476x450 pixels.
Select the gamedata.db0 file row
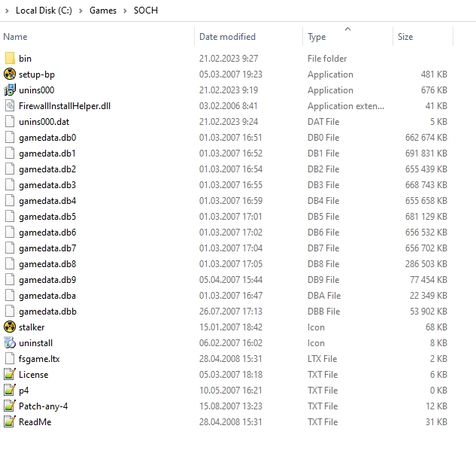pyautogui.click(x=47, y=137)
